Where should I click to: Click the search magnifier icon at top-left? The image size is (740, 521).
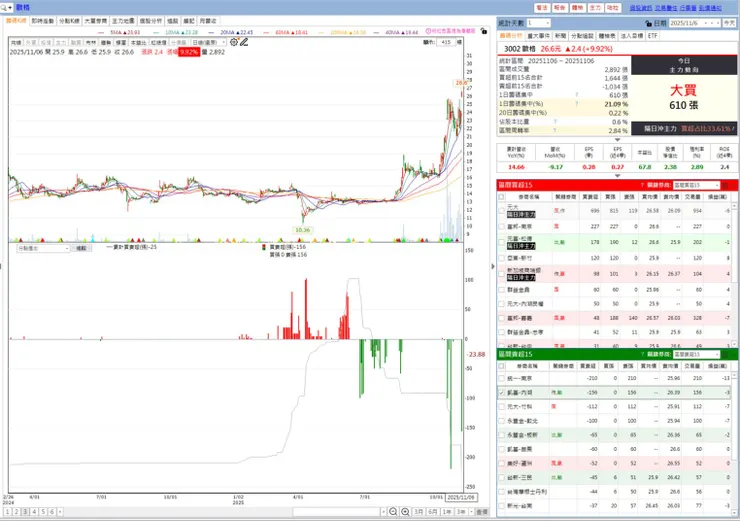(x=4, y=8)
